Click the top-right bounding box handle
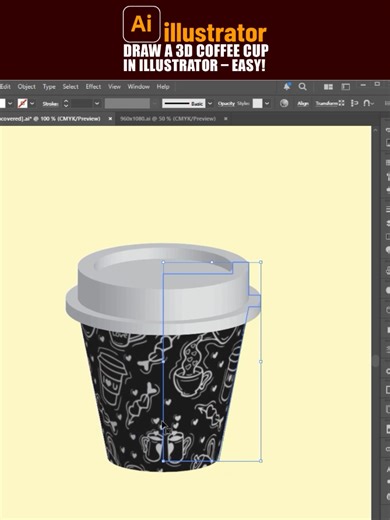The height and width of the screenshot is (520, 390). click(x=261, y=262)
